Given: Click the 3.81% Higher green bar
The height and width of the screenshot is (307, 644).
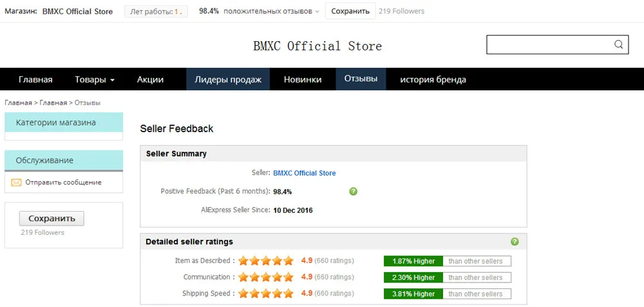Looking at the screenshot, I should click(413, 294).
